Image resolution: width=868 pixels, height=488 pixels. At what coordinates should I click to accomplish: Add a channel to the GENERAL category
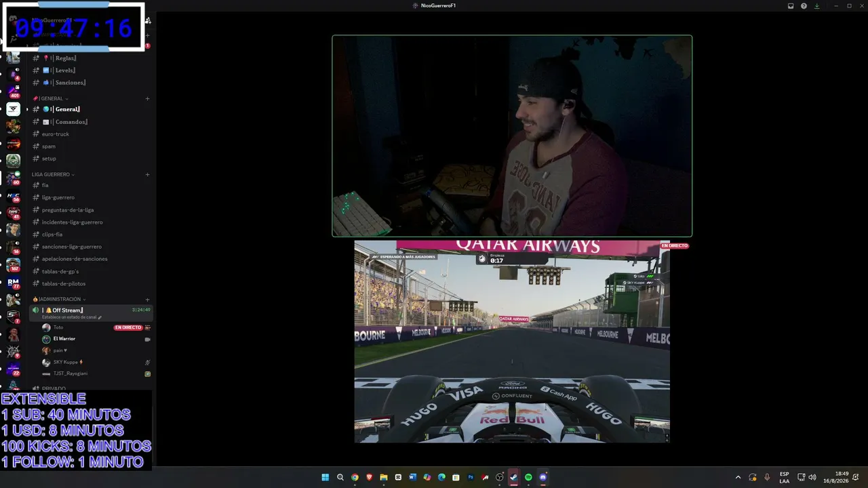[147, 99]
